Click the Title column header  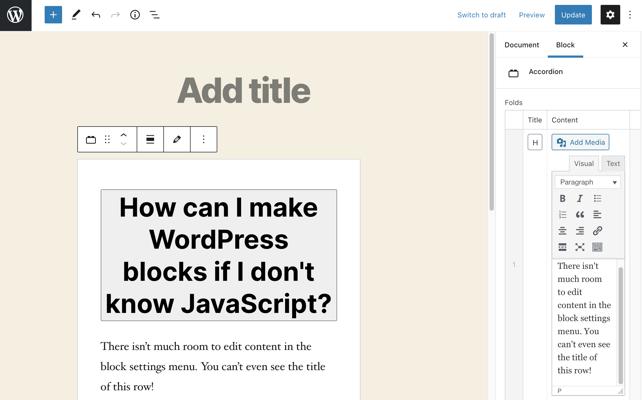coord(535,120)
